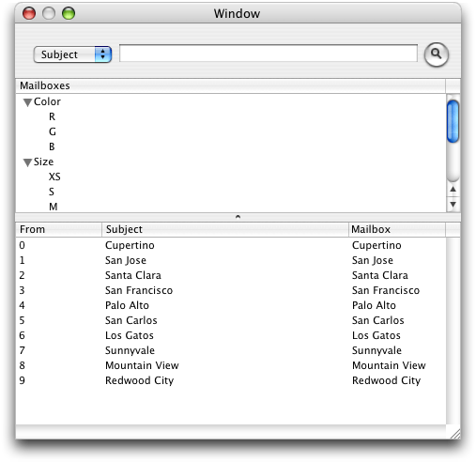The image size is (476, 462).
Task: Sort by the From column header
Action: (58, 229)
